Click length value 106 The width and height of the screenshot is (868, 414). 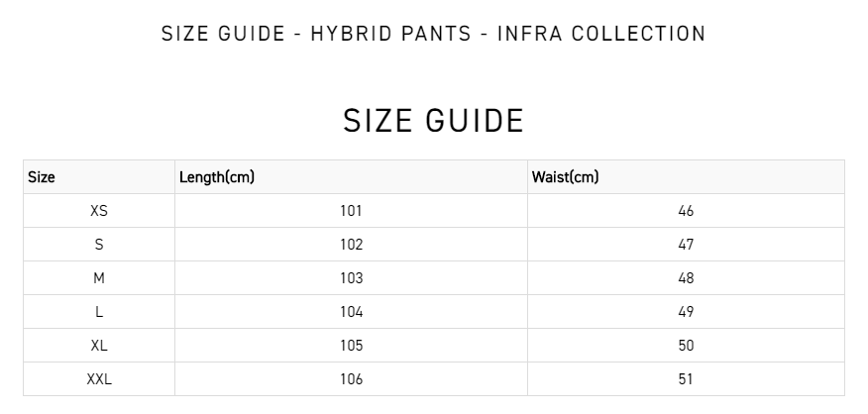(351, 379)
